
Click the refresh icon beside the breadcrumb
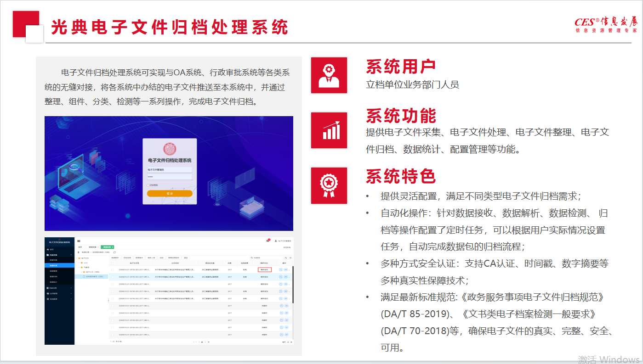pos(114,252)
